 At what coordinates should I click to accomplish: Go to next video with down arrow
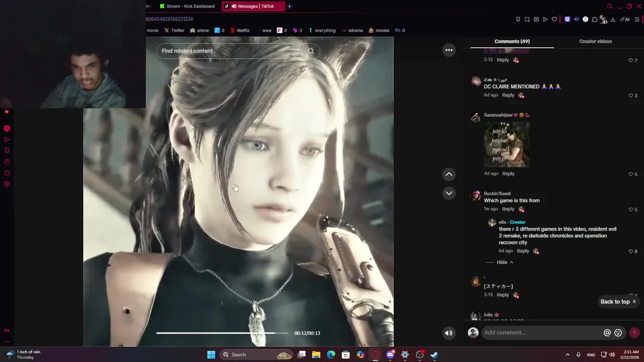pos(449,193)
